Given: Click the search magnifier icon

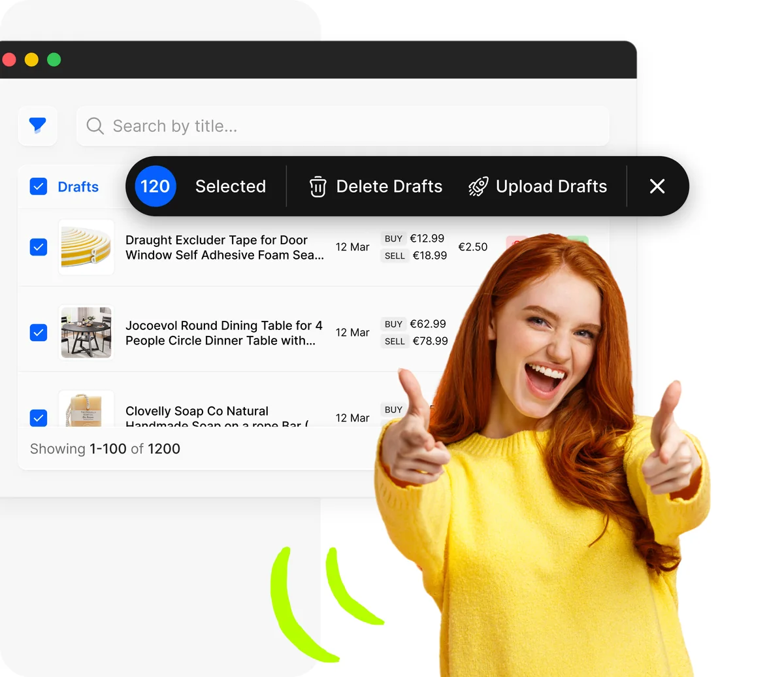Looking at the screenshot, I should (95, 126).
